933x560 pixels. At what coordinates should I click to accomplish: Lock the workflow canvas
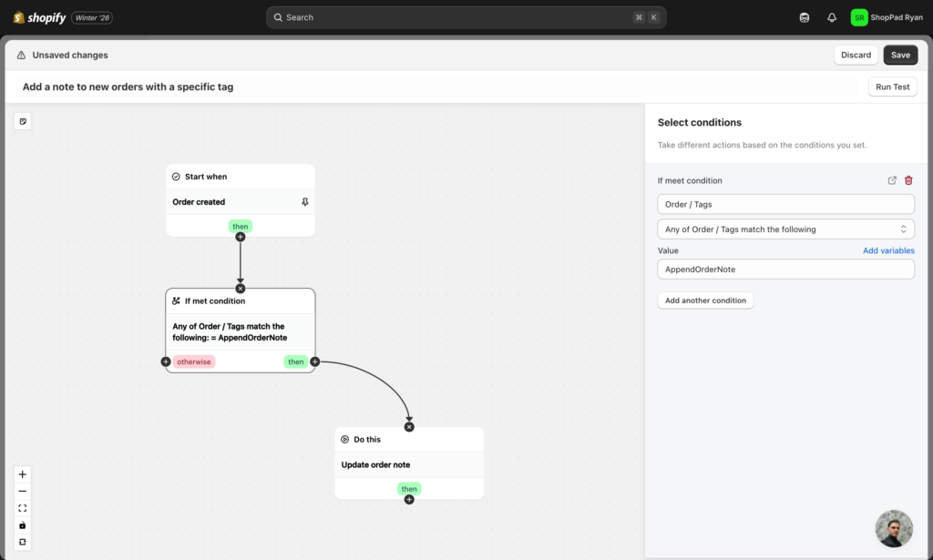pyautogui.click(x=22, y=525)
